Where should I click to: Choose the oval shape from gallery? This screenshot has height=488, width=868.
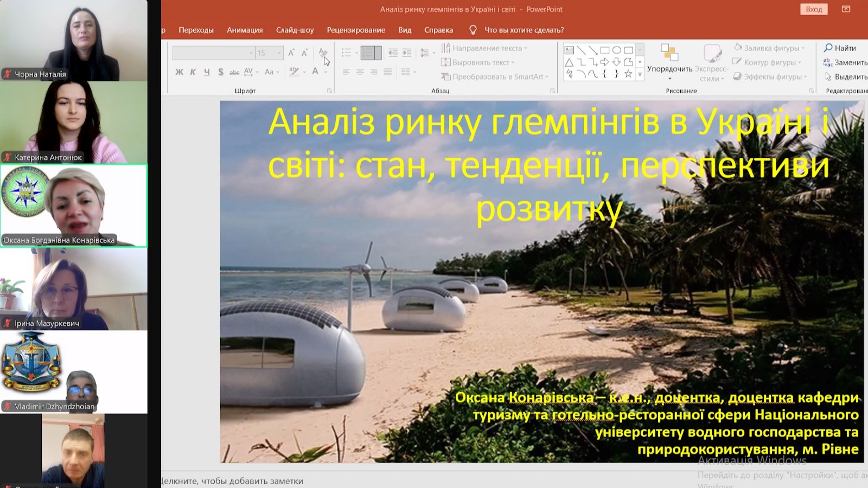click(617, 50)
